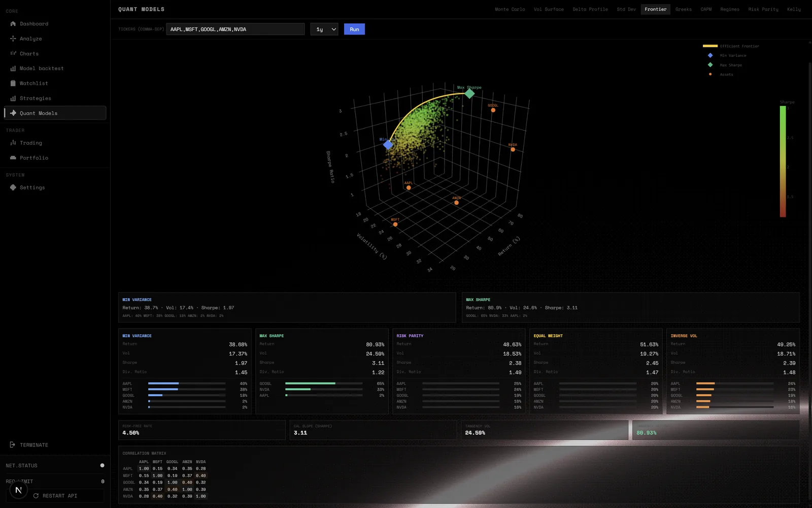
Task: Select the MSFT asset point on the chart
Action: pyautogui.click(x=395, y=224)
